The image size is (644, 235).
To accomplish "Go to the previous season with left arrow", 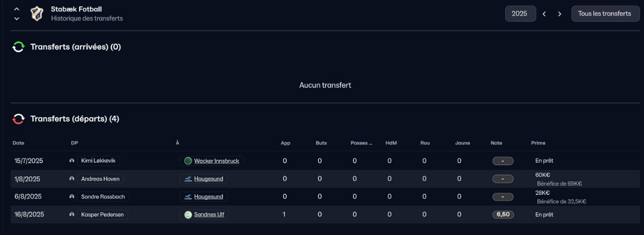I will pos(544,14).
